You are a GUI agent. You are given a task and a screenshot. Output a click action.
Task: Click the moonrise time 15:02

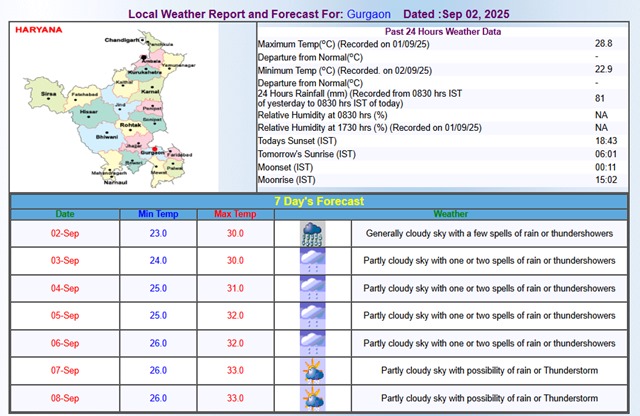click(x=606, y=180)
